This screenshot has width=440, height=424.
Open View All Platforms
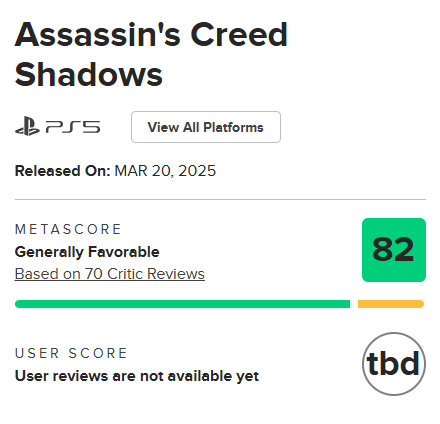(206, 127)
